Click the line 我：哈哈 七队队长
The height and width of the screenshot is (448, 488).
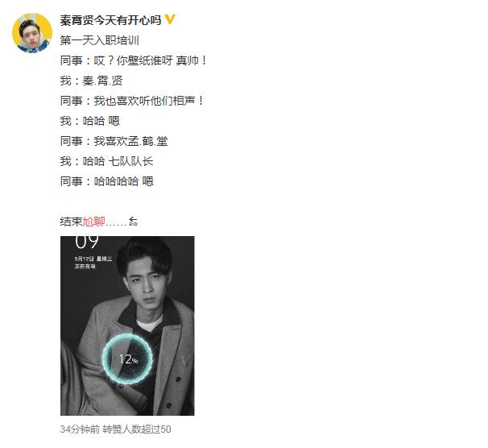(x=107, y=161)
